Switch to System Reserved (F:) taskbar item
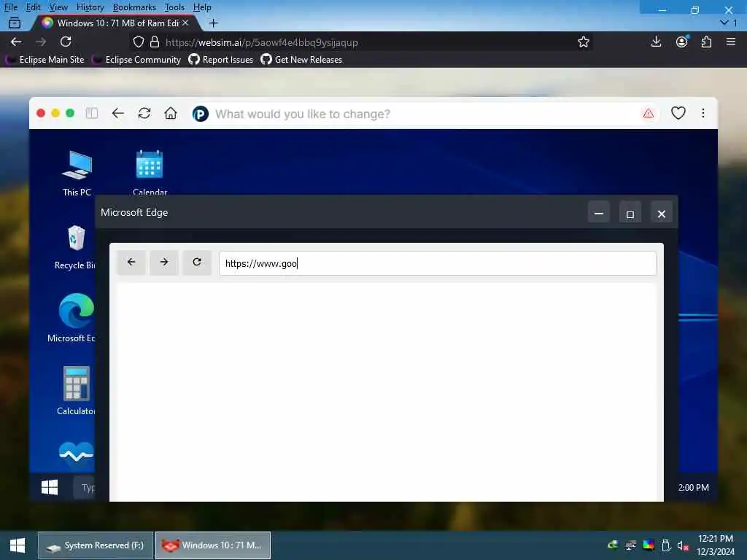 (96, 545)
